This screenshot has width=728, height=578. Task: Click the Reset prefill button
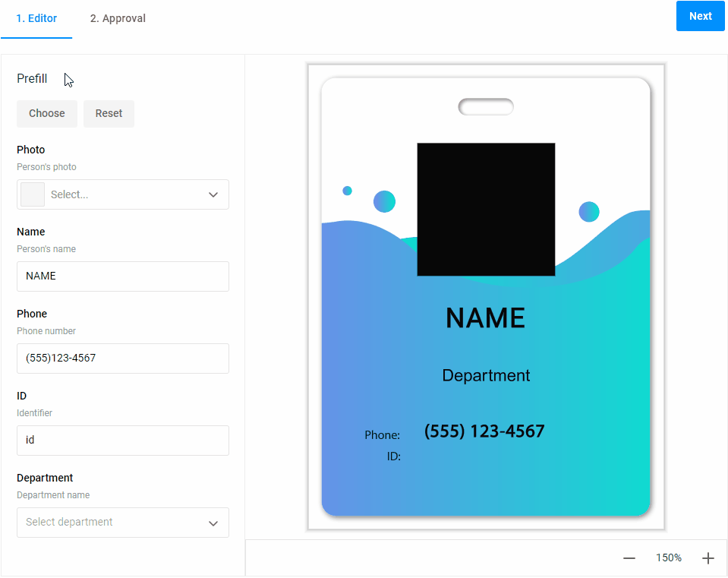tap(109, 113)
